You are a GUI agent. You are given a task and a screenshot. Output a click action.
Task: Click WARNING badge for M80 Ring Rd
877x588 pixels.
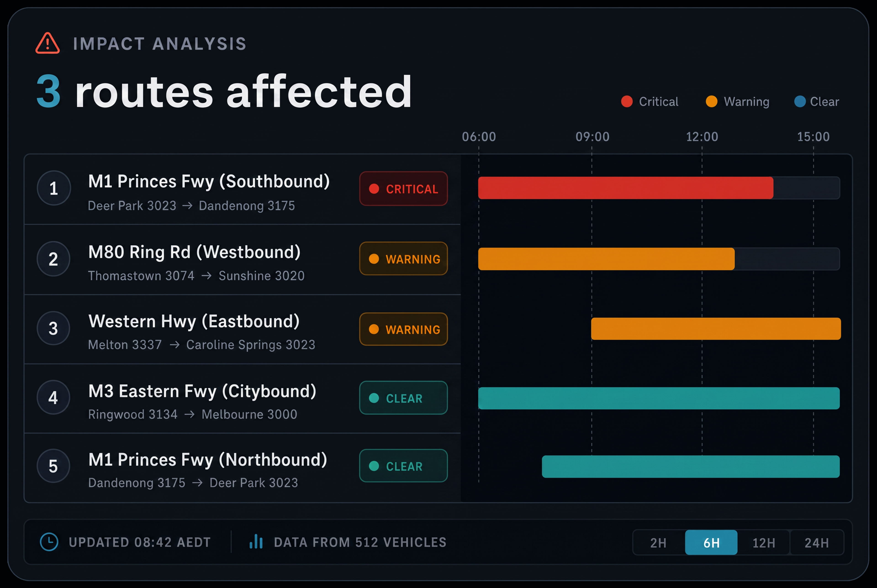(403, 259)
